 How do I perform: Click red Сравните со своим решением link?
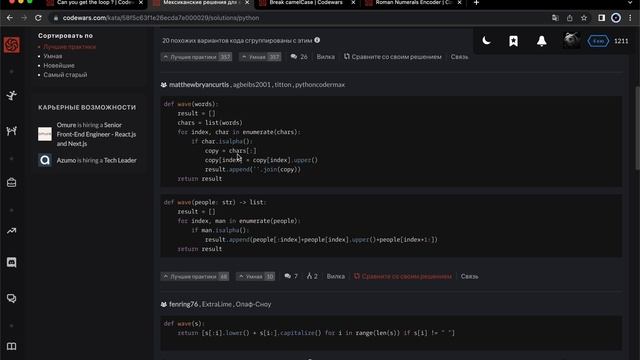point(403,276)
